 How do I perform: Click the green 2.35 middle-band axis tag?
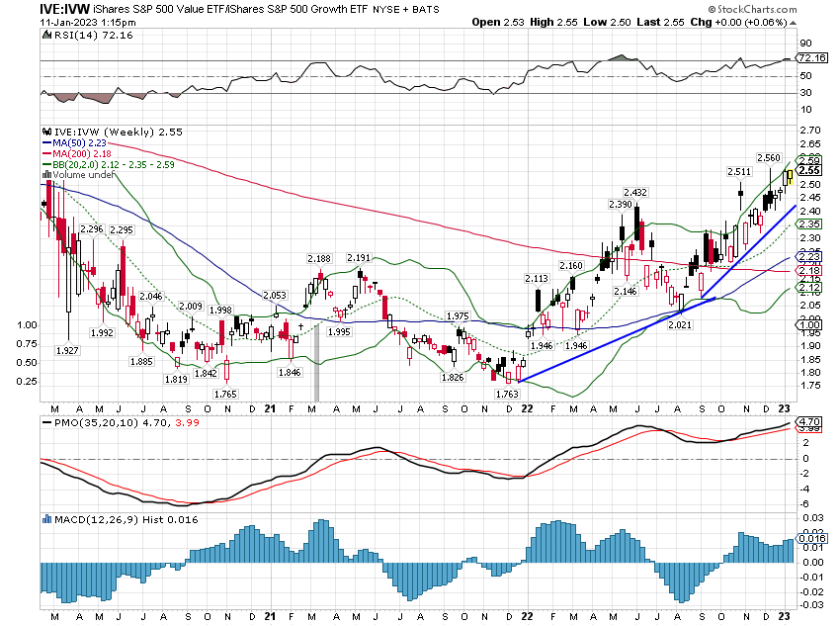click(x=809, y=224)
